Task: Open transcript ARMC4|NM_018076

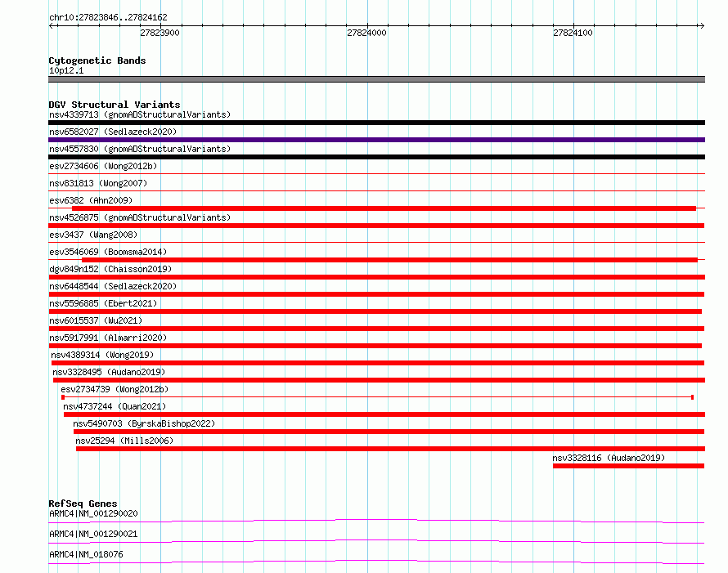Action: click(x=86, y=554)
